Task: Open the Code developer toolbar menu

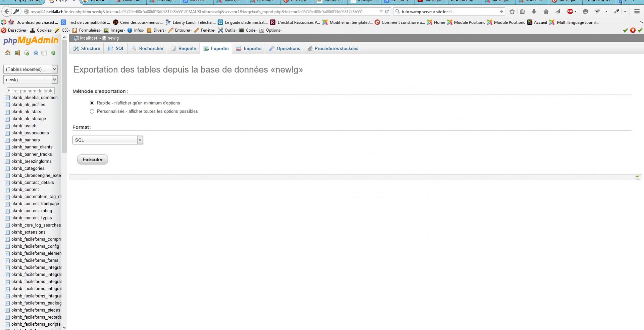Action: pyautogui.click(x=248, y=30)
